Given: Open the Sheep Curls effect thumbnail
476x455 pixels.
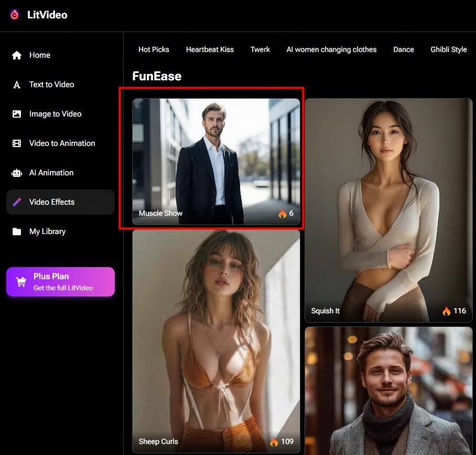Looking at the screenshot, I should (x=216, y=341).
